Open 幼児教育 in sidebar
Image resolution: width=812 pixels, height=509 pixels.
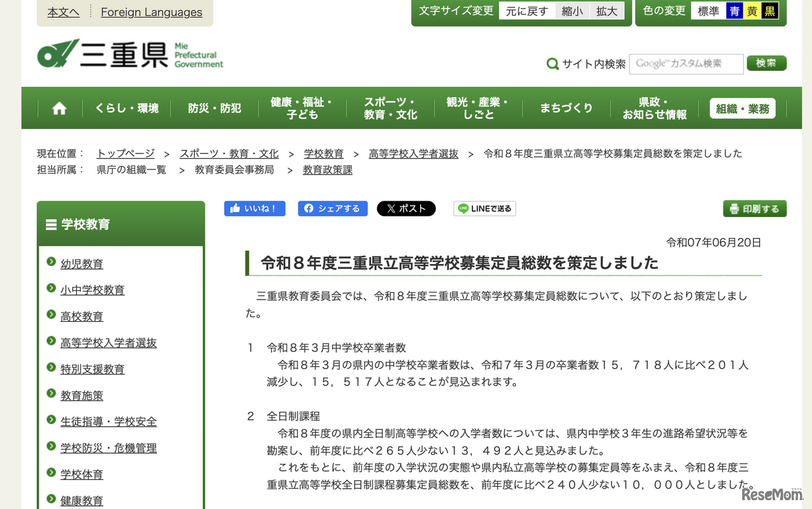tap(82, 264)
